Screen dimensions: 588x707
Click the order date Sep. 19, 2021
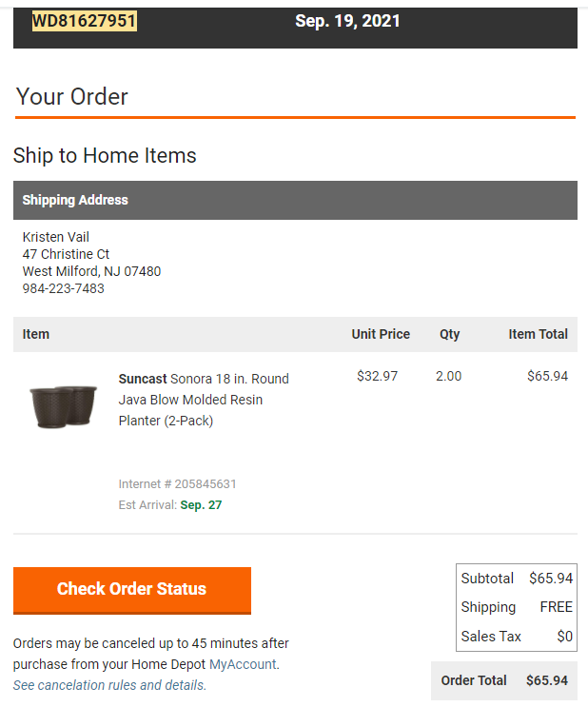click(347, 21)
